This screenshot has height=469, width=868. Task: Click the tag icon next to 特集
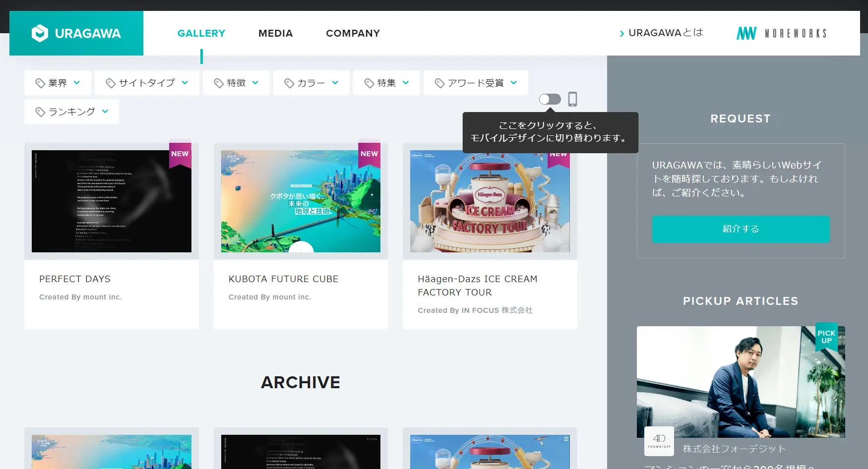pos(369,83)
